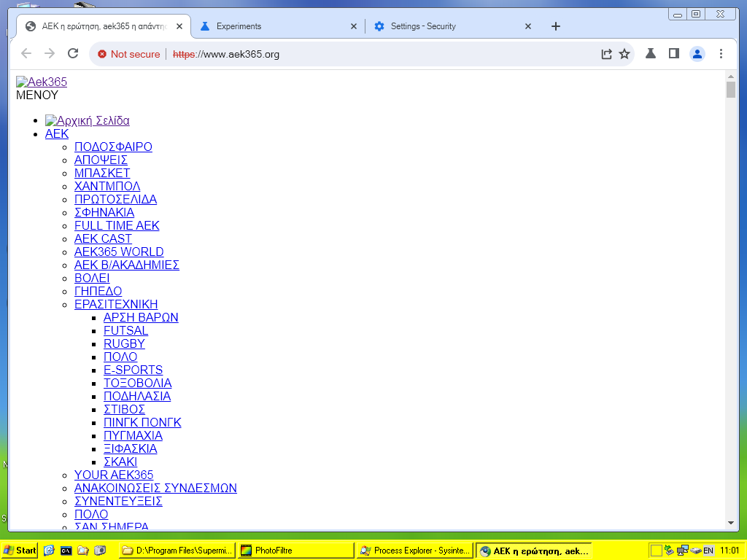Screen dimensions: 747x560
Task: Open the network connection tray icon
Action: point(682,551)
